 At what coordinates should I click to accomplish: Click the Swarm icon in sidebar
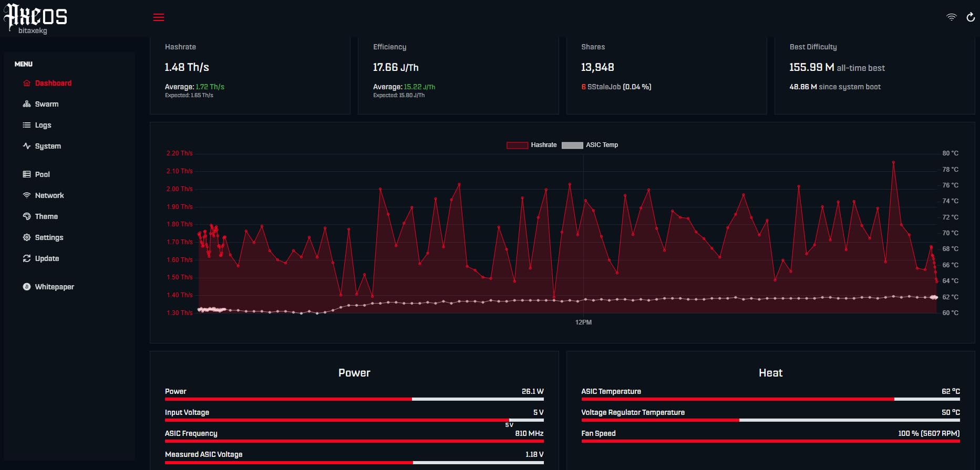pyautogui.click(x=27, y=104)
